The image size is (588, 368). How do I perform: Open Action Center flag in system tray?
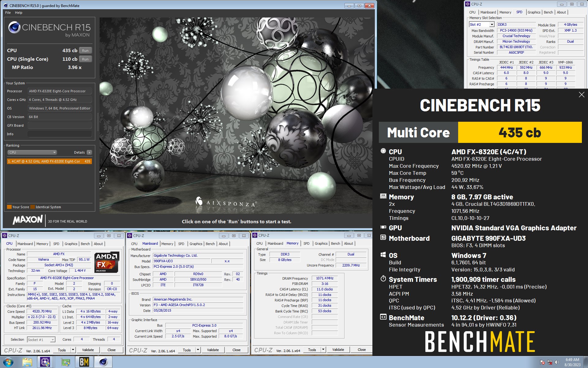pyautogui.click(x=542, y=362)
